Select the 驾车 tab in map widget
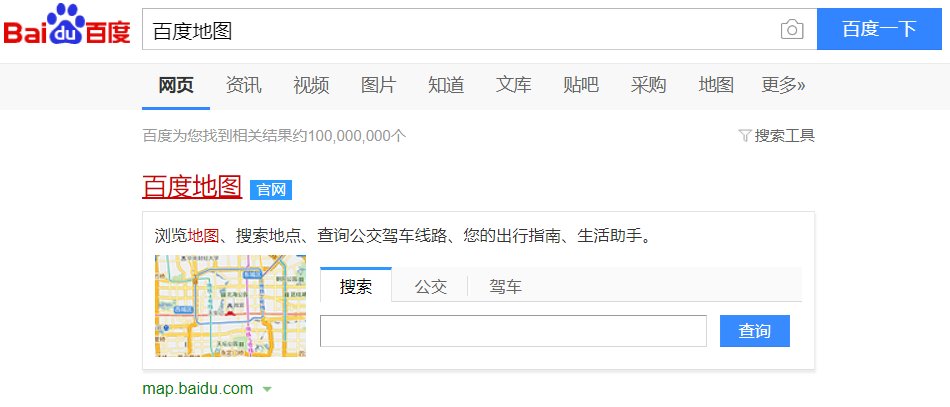 pyautogui.click(x=505, y=286)
